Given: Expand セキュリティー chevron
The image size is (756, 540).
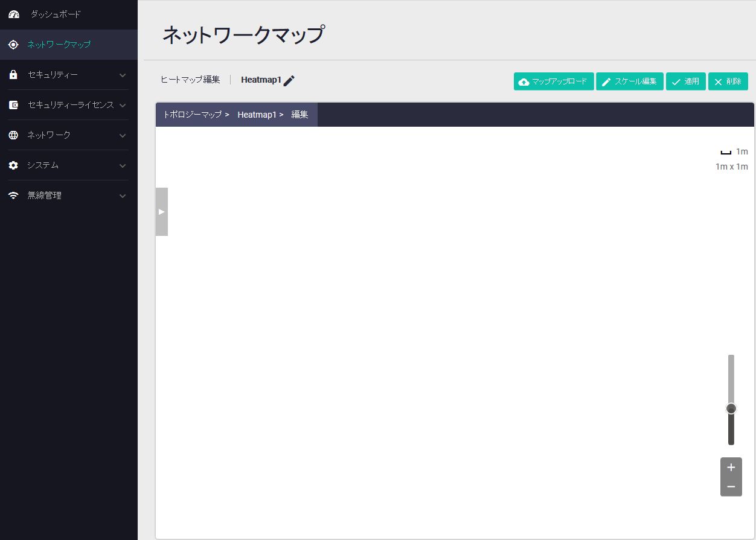Looking at the screenshot, I should click(x=123, y=75).
